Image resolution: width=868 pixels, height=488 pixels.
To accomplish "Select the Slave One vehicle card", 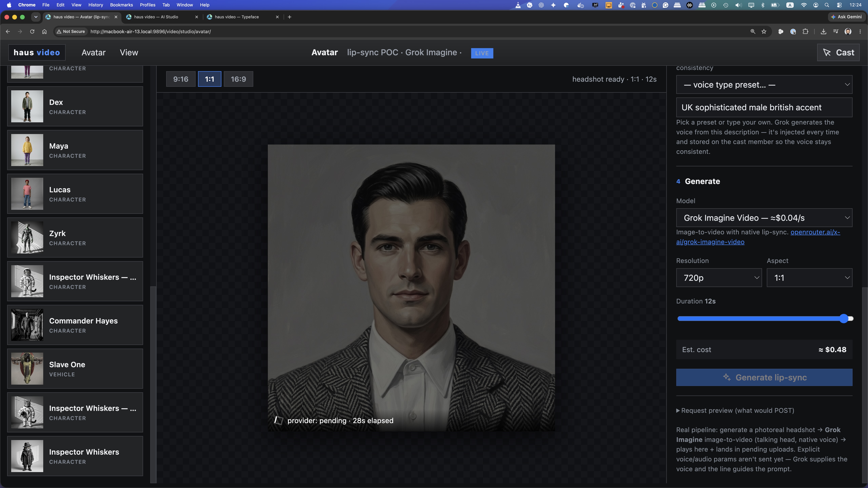I will point(75,369).
